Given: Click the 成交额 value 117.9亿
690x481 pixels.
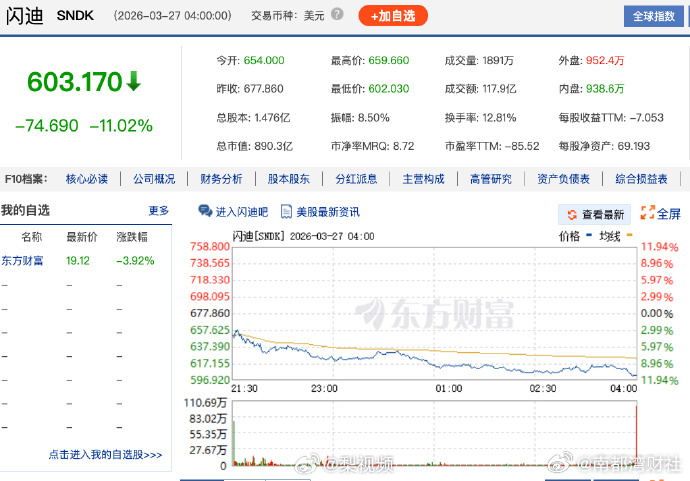Looking at the screenshot, I should [x=499, y=89].
